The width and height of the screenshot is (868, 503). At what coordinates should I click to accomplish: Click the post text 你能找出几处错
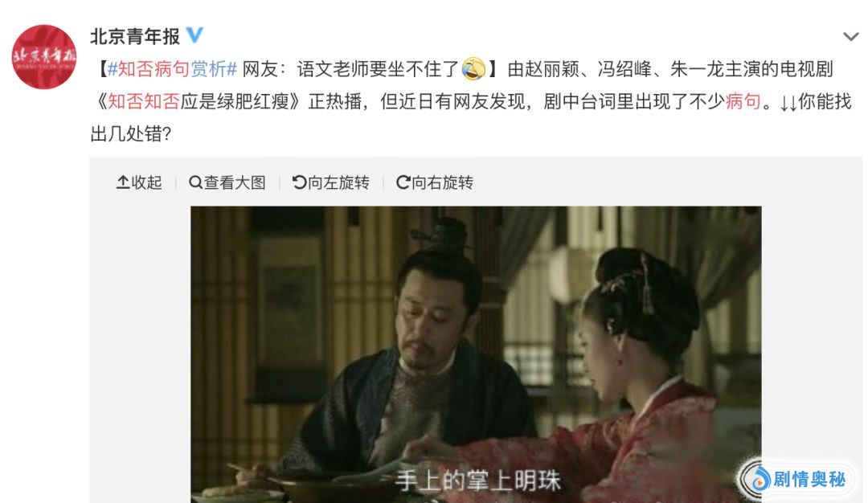(x=470, y=117)
